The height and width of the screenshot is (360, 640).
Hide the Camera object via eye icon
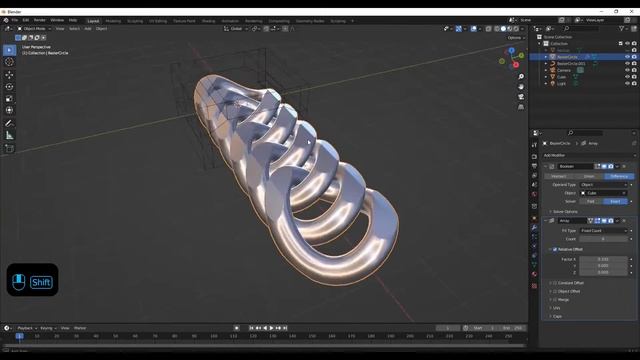627,70
